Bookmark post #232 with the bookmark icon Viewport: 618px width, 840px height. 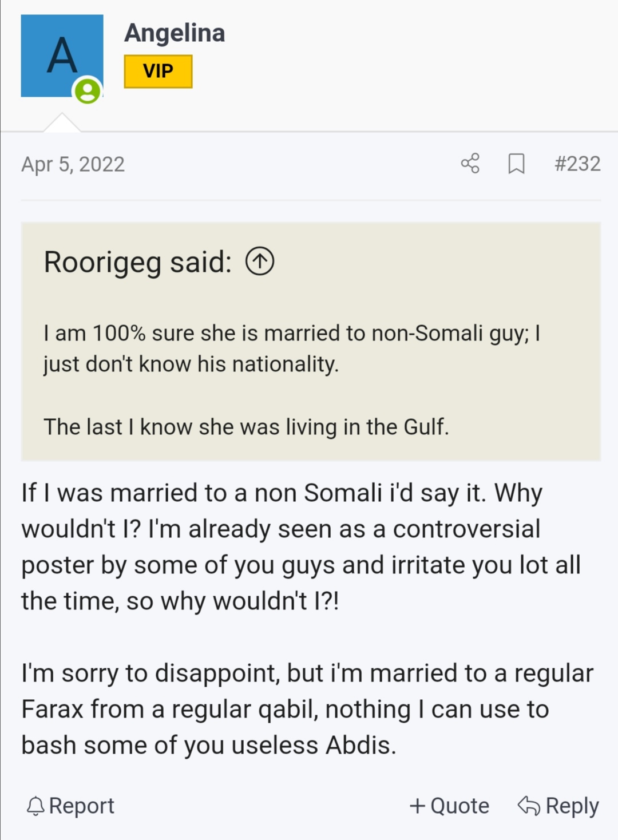coord(516,164)
